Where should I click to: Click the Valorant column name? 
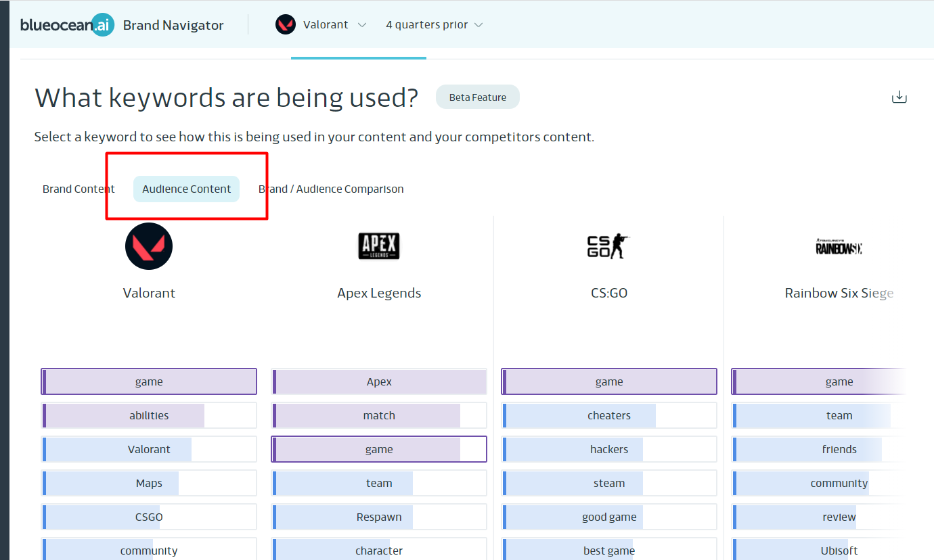click(149, 294)
